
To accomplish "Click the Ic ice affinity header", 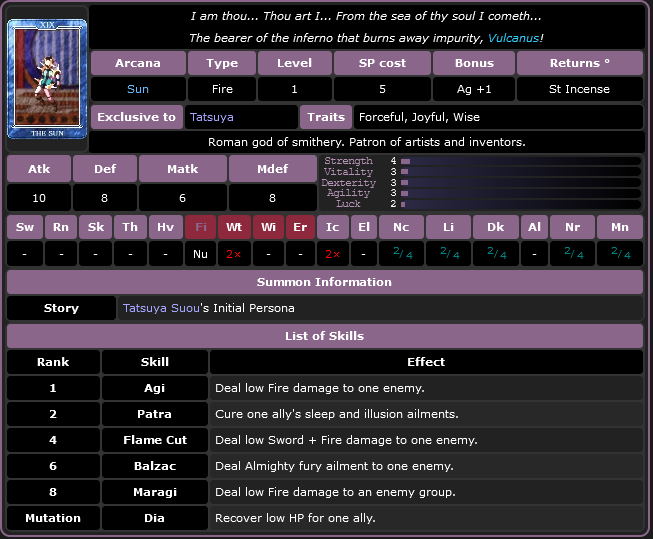I will (332, 227).
